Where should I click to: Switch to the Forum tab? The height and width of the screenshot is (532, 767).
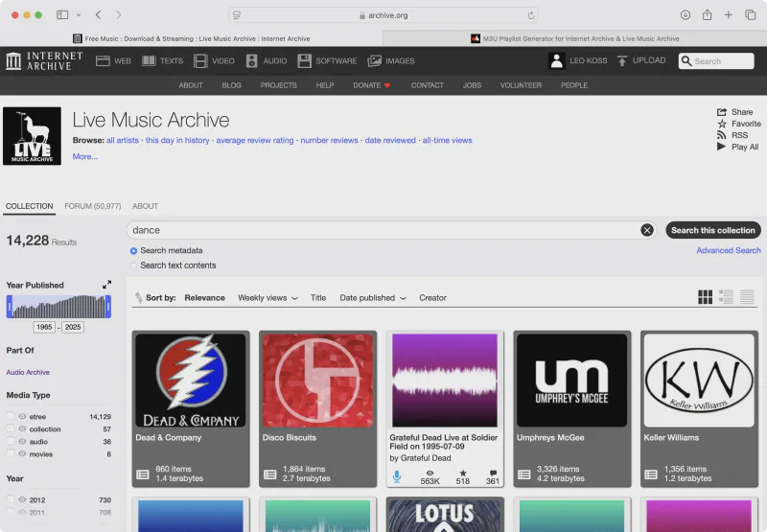tap(92, 206)
